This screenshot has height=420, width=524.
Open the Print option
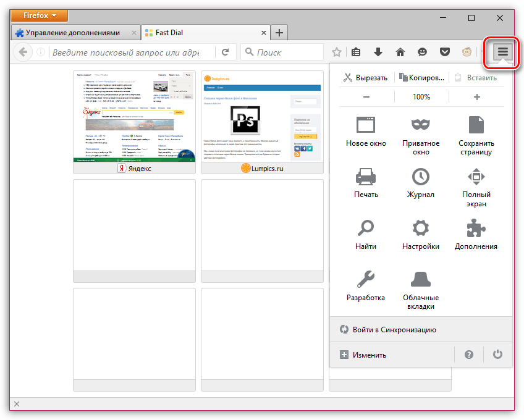pos(366,183)
